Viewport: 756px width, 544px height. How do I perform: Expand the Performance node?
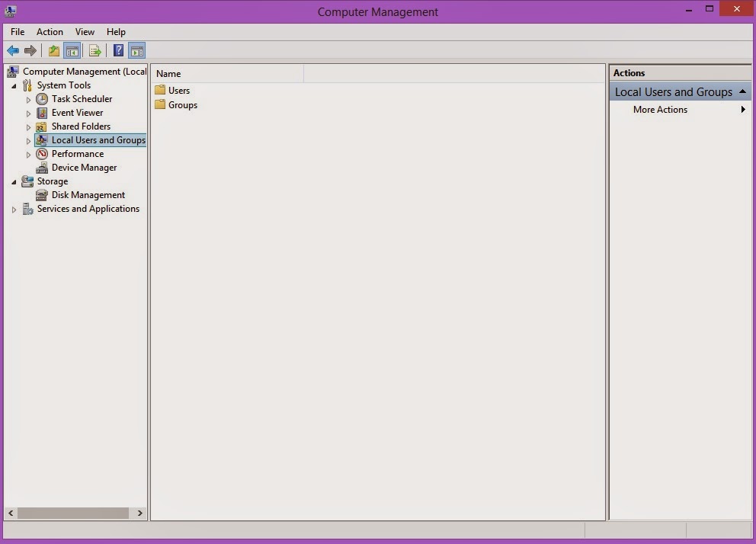coord(28,155)
